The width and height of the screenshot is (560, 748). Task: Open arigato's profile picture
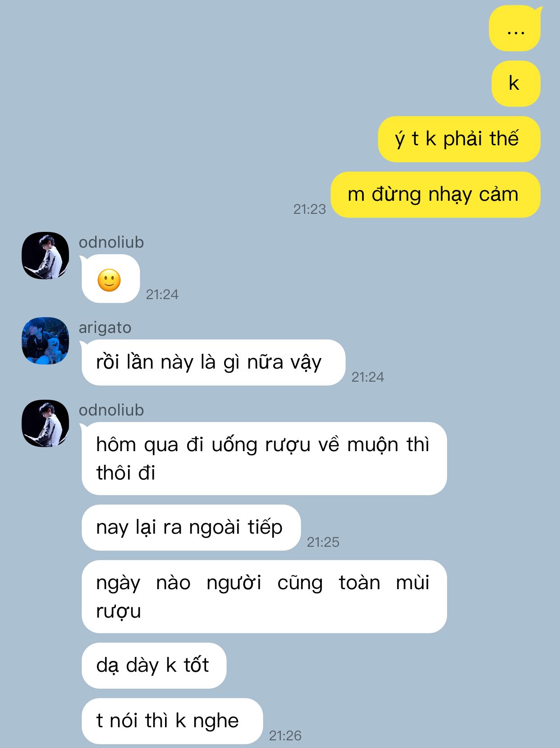(x=46, y=341)
